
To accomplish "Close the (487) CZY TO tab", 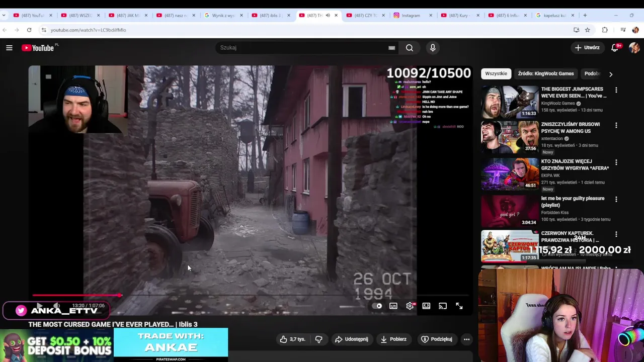I will coord(383,16).
